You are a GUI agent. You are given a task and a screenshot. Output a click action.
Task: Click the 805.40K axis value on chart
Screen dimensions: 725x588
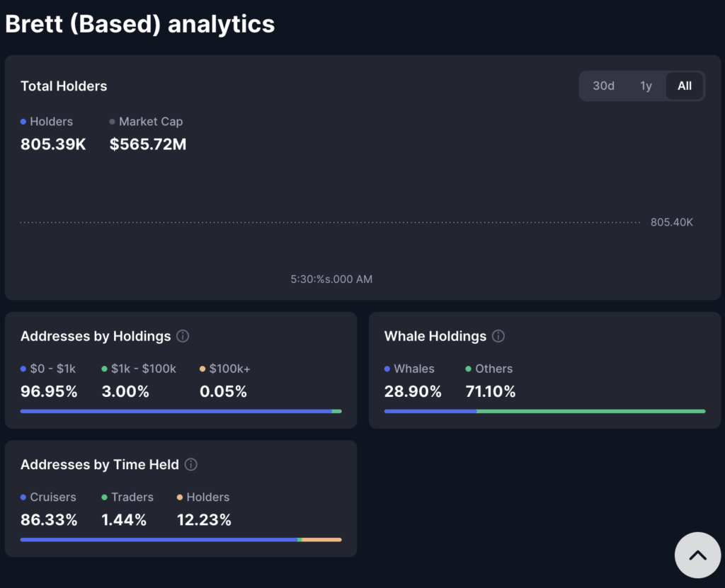671,222
